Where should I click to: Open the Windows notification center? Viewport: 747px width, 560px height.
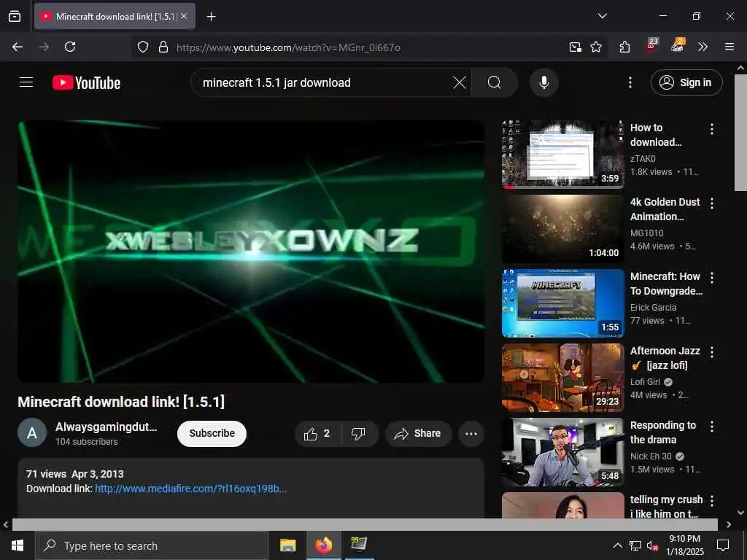click(723, 545)
